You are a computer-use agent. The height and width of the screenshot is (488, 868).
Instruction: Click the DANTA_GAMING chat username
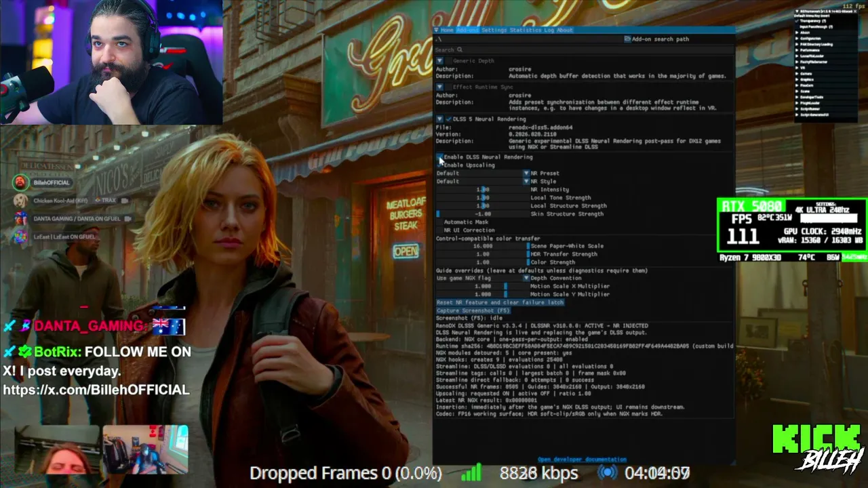coord(90,327)
